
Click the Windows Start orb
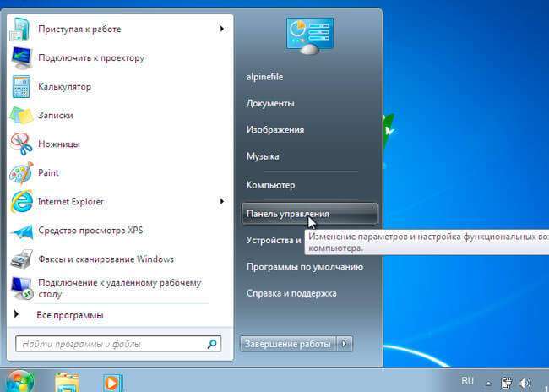(x=19, y=382)
